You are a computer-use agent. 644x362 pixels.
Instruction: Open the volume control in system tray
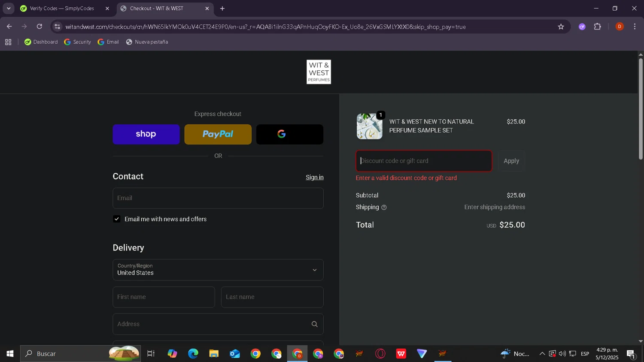click(x=562, y=354)
